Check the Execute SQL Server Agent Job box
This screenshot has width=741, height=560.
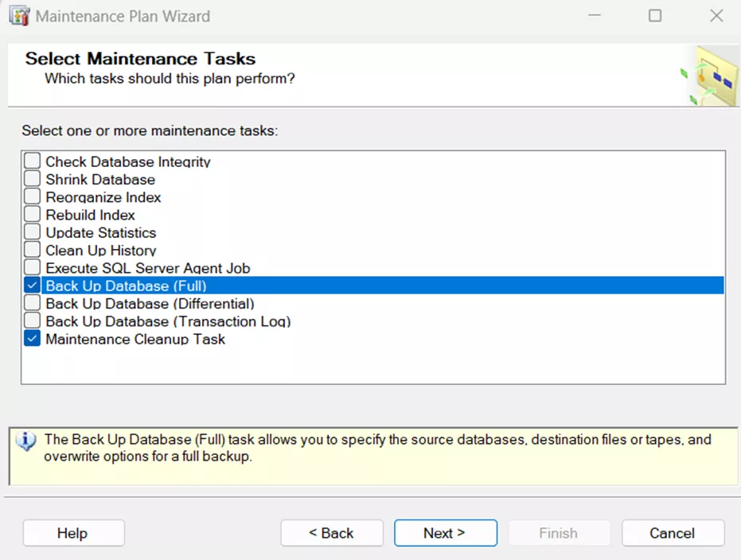(32, 267)
